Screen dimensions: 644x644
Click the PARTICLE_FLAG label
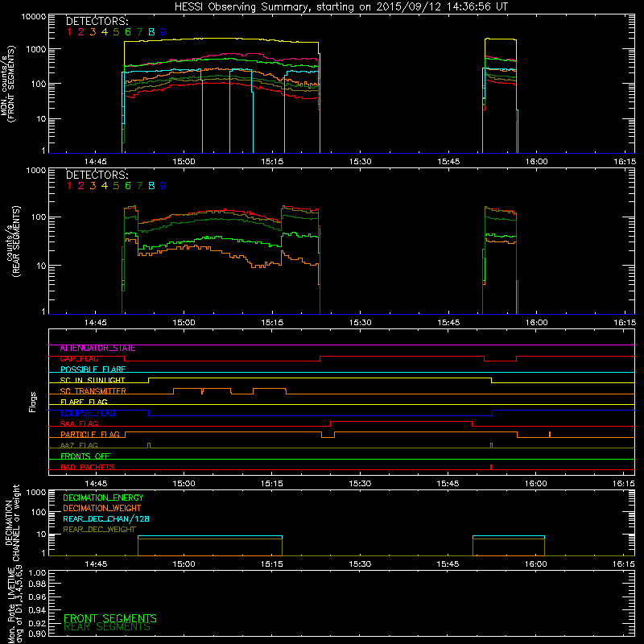(x=90, y=435)
